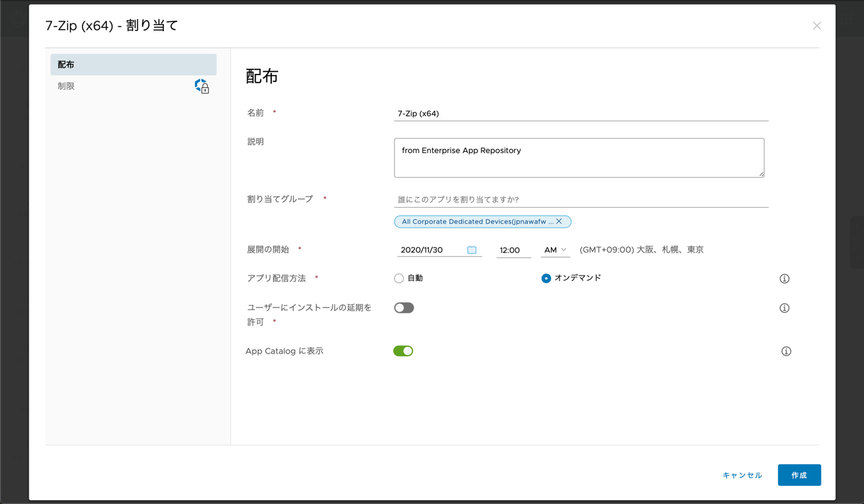This screenshot has height=504, width=864.
Task: Click the キャンセル button
Action: [742, 475]
